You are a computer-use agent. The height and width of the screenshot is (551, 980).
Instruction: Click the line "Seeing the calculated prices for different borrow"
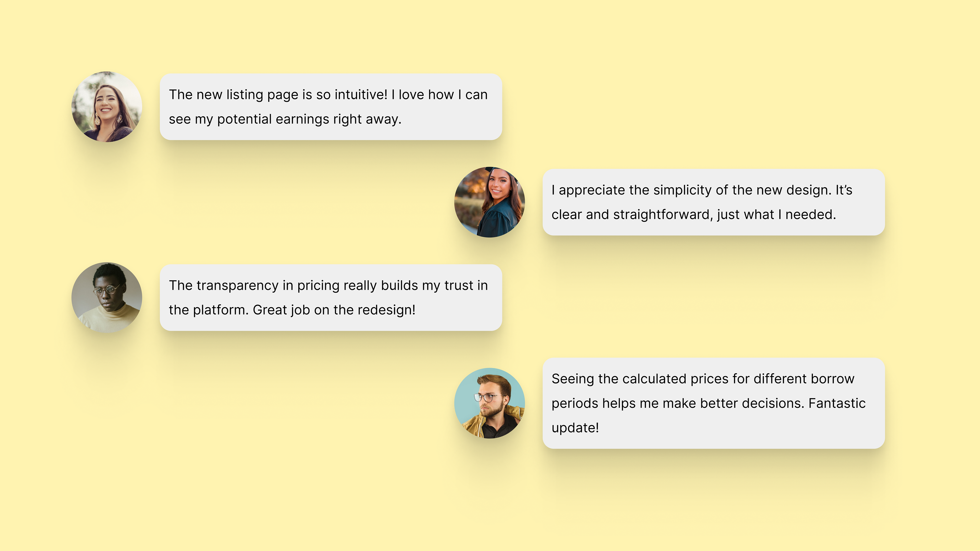703,379
